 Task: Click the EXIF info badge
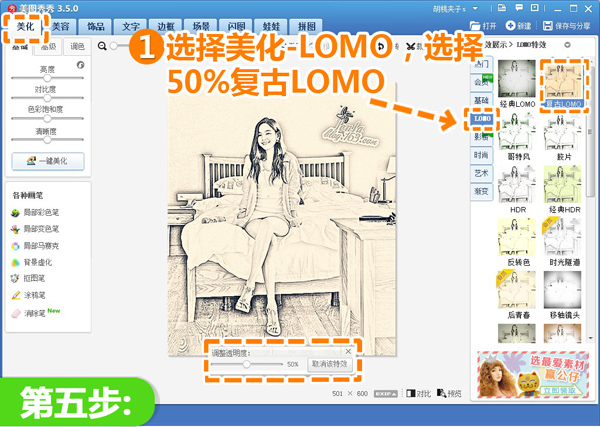point(385,394)
